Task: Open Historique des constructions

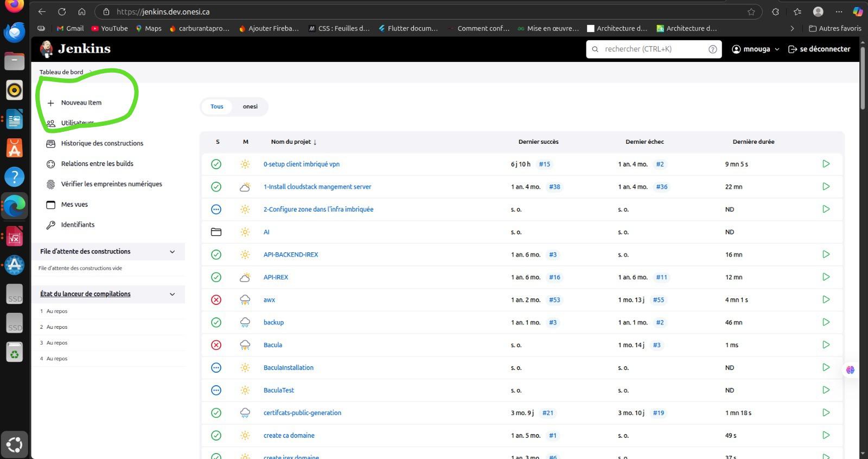Action: [x=95, y=143]
